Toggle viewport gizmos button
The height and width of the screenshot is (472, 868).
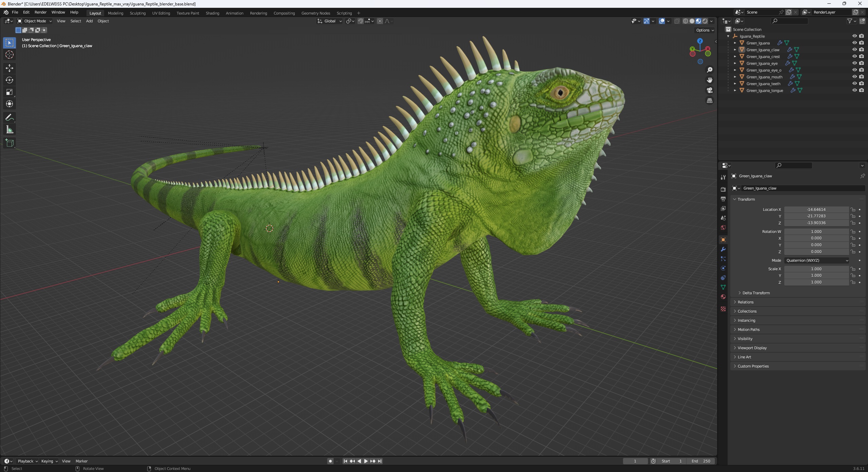647,21
